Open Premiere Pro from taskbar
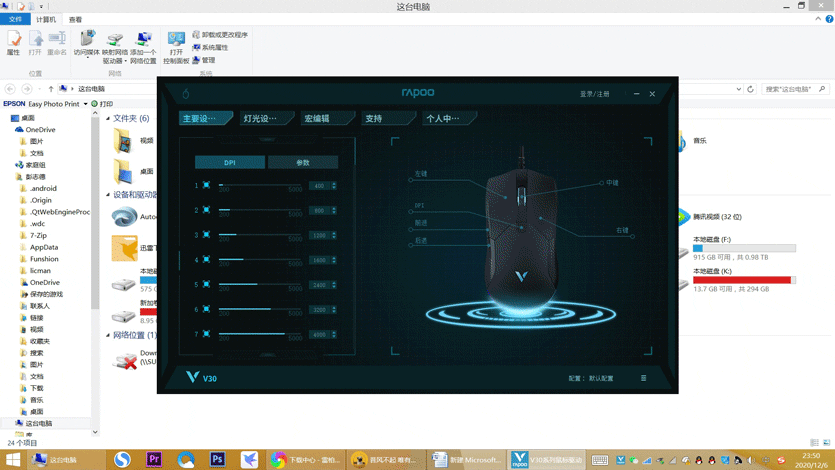 [154, 459]
